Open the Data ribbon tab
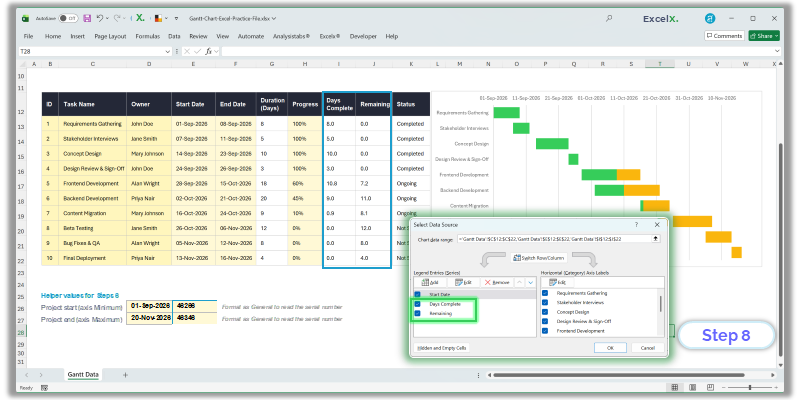800x400 pixels. 174,36
